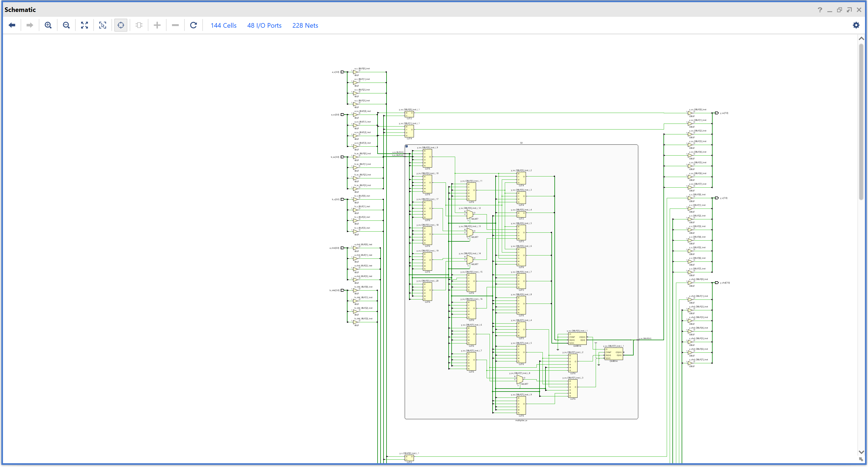Select the a_v[3:0] input port
The height and width of the screenshot is (467, 868).
click(x=342, y=72)
